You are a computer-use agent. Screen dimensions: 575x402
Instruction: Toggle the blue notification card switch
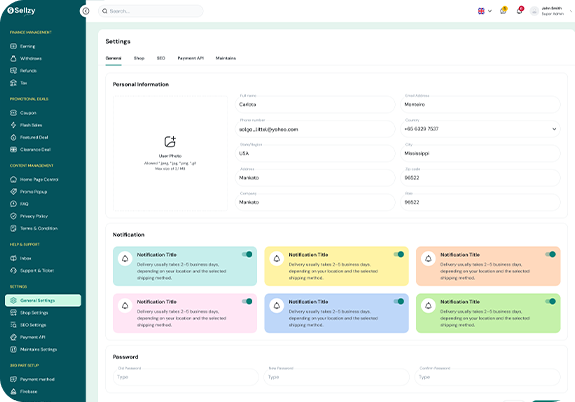(399, 301)
